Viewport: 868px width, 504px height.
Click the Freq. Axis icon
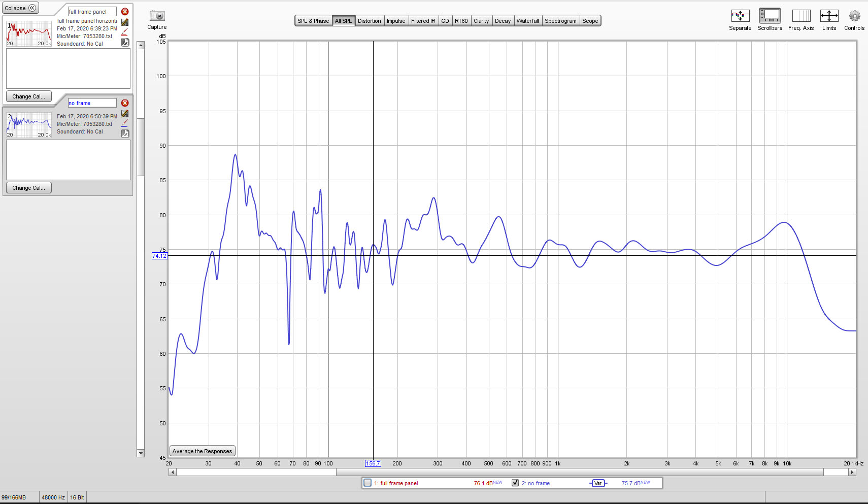coord(801,16)
